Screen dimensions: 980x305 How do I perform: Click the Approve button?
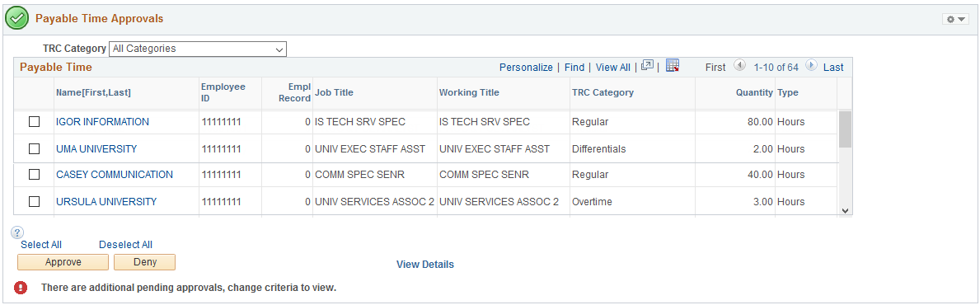pyautogui.click(x=63, y=262)
